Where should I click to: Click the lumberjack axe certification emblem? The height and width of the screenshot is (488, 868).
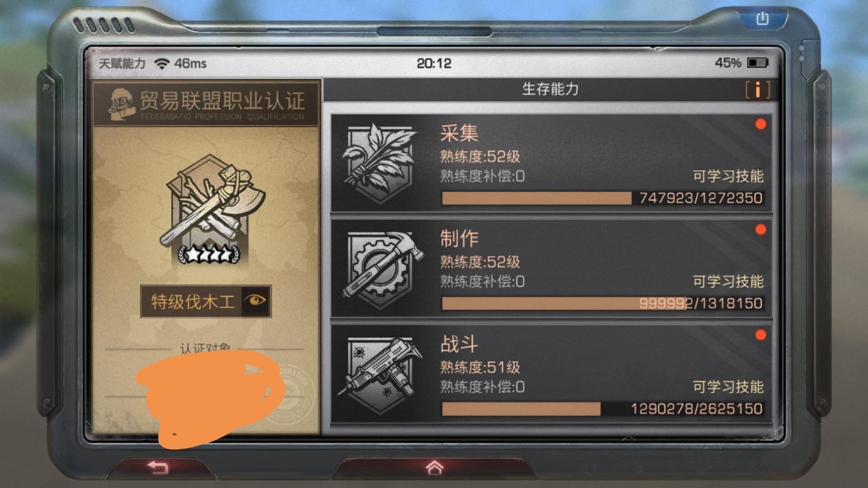click(209, 209)
